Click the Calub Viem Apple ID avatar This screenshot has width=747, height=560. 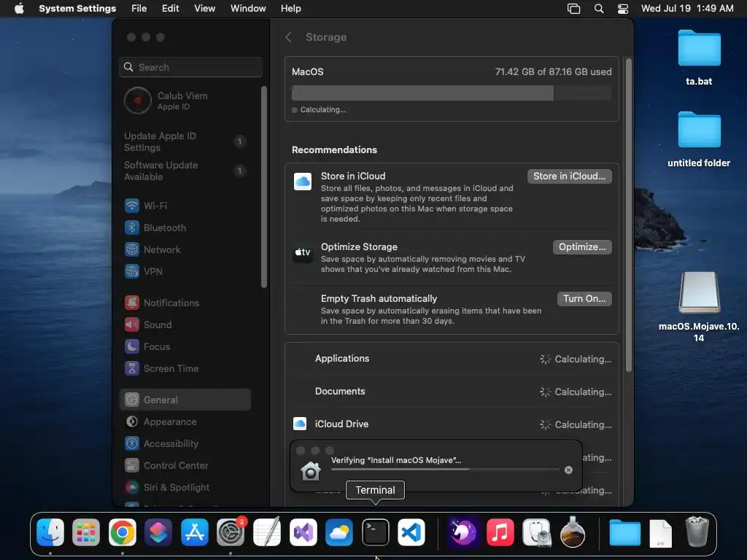[x=138, y=101]
